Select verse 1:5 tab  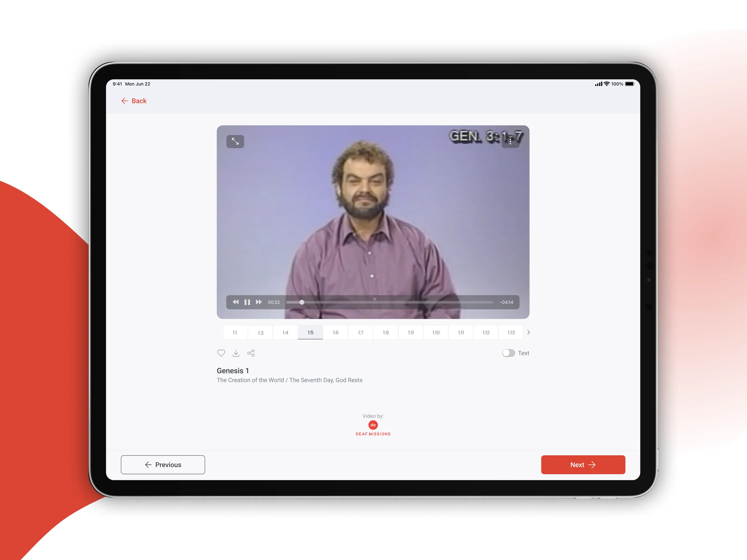tap(310, 332)
